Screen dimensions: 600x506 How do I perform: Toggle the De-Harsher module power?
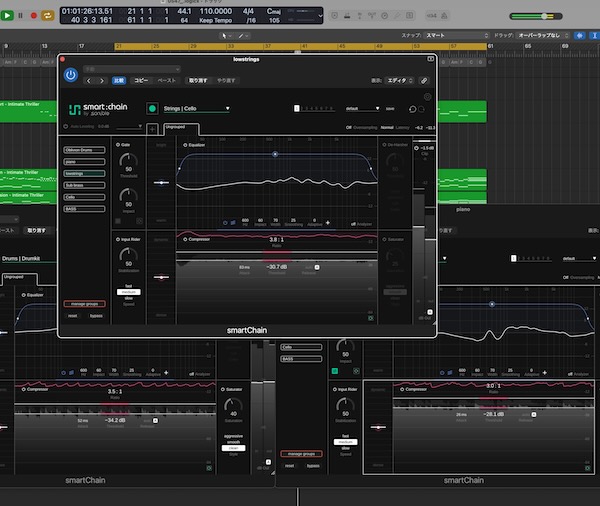click(x=385, y=145)
